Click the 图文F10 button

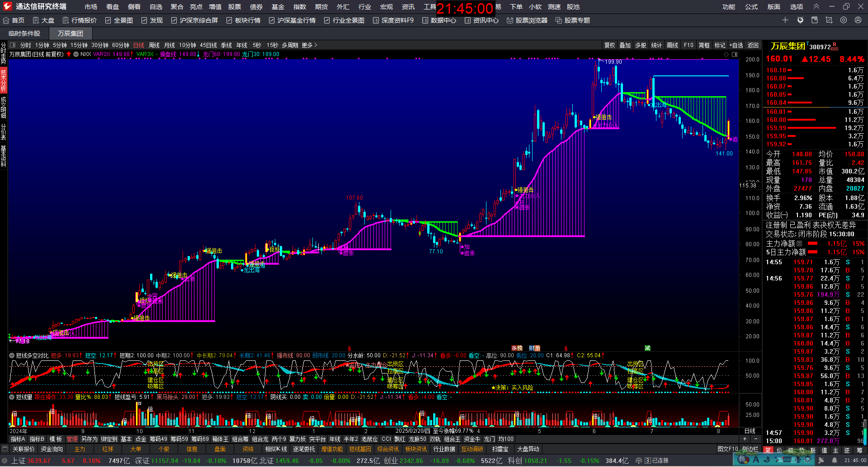[728, 449]
